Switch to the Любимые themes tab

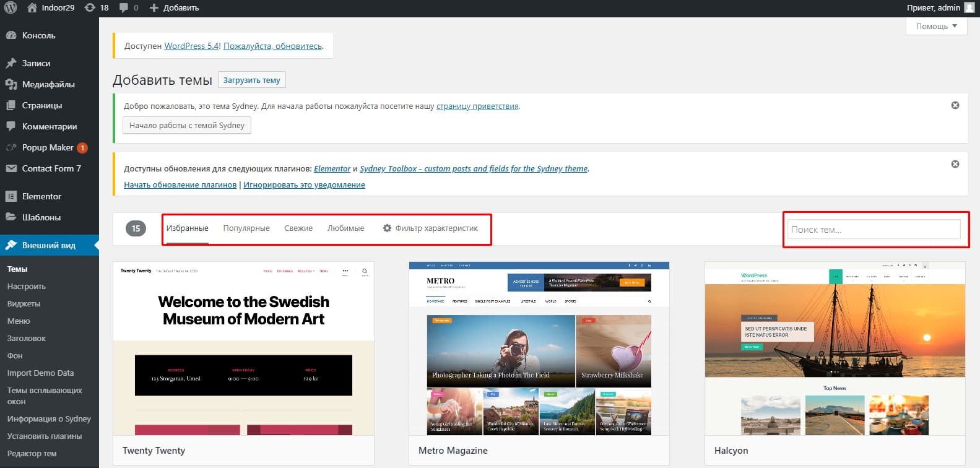[x=345, y=228]
